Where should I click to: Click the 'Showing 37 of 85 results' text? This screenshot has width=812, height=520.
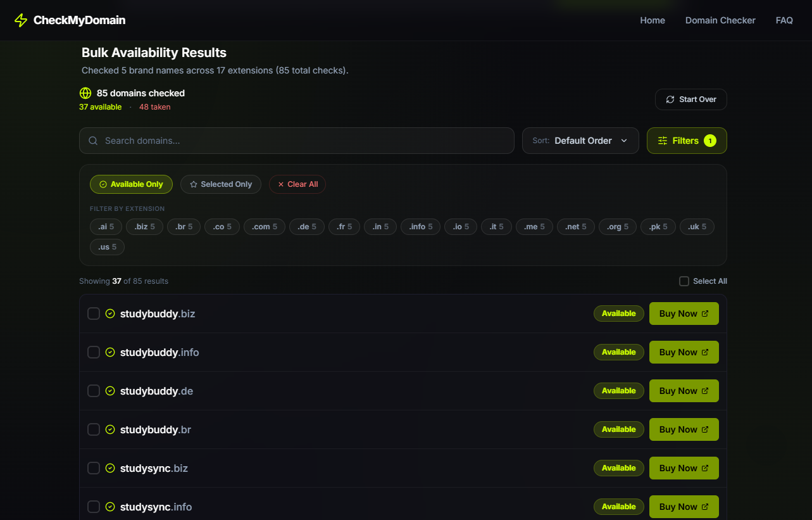coord(123,281)
